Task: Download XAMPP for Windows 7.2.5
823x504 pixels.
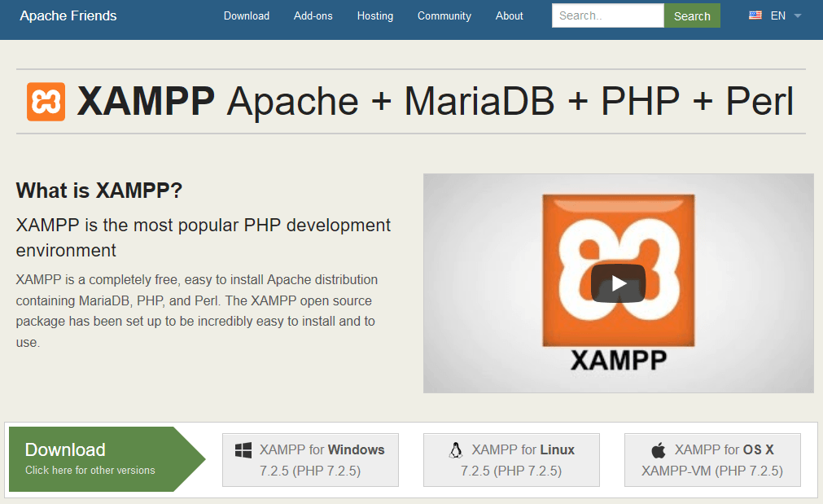Action: 310,459
